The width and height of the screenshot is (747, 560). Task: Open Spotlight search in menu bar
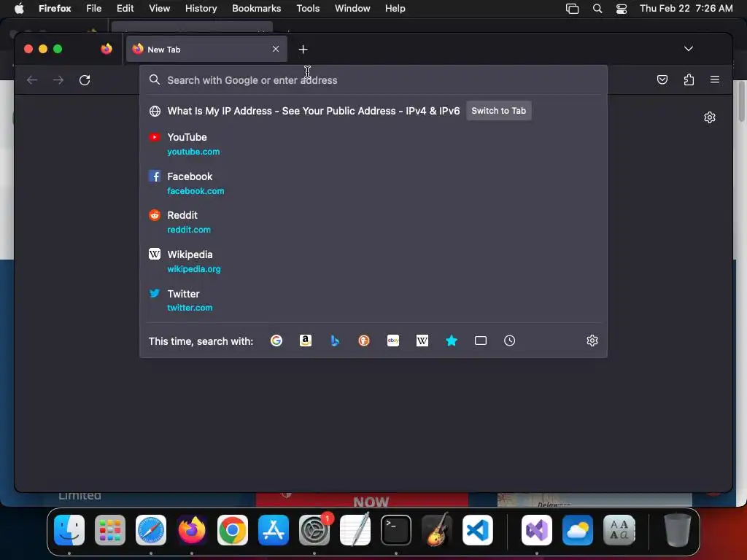[597, 9]
